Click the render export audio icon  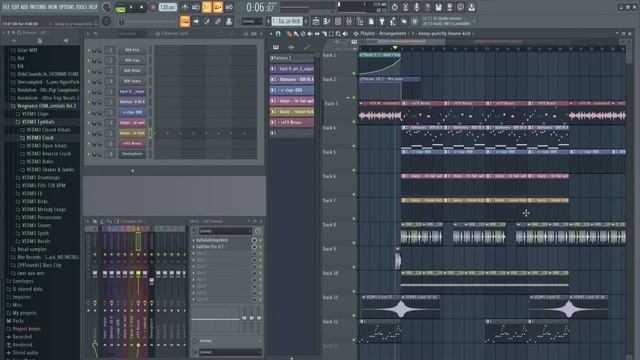point(449,7)
